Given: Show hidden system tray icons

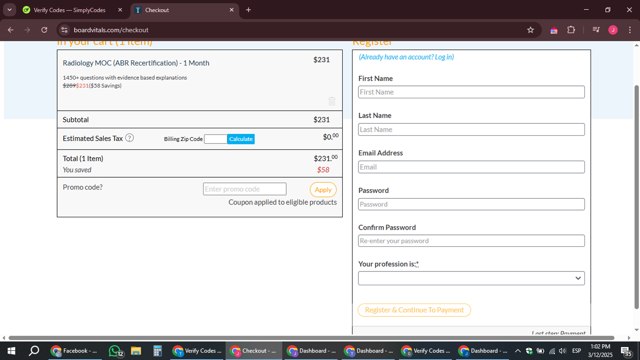Looking at the screenshot, I should point(518,351).
